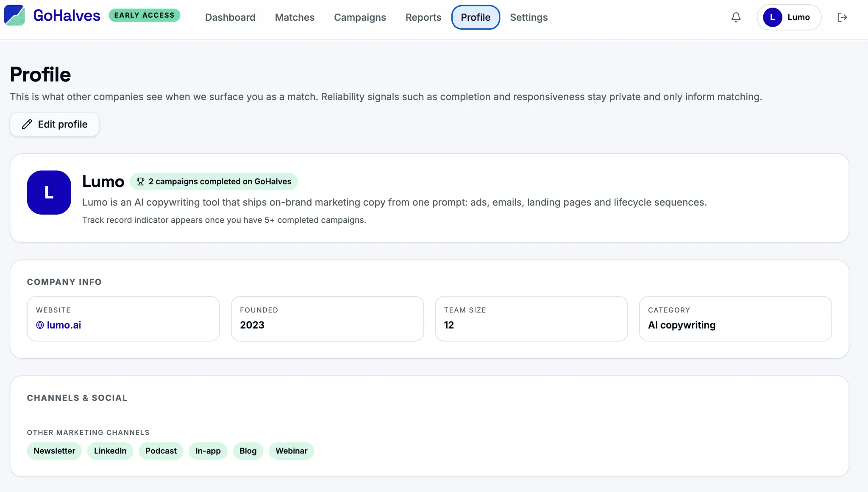Click the Team Size value 12
This screenshot has width=868, height=492.
[449, 325]
